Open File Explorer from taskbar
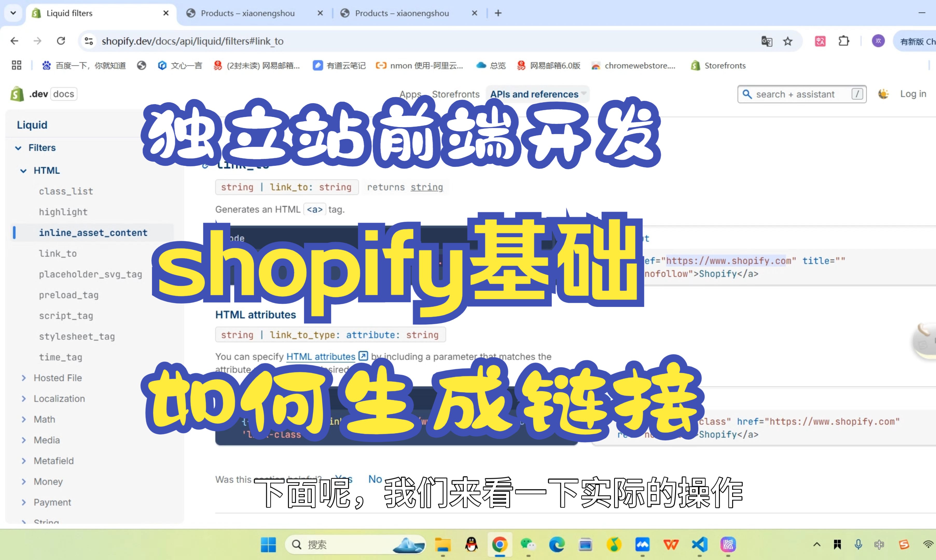This screenshot has height=560, width=936. coord(443,544)
